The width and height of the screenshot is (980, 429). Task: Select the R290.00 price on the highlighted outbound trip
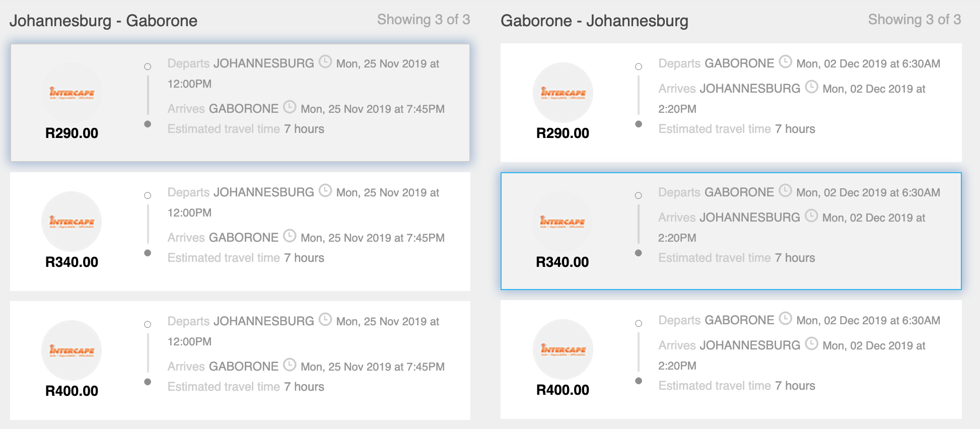[x=71, y=133]
